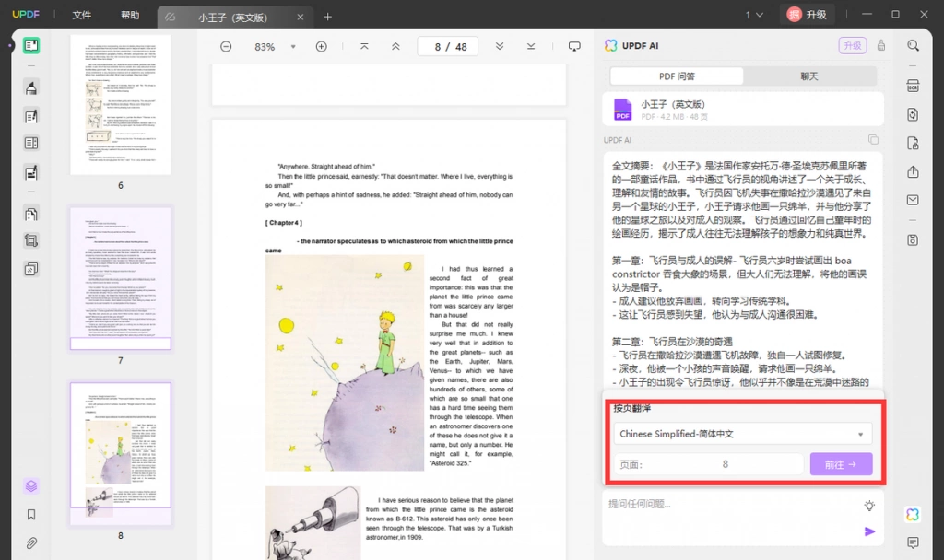The image size is (944, 560).
Task: Open the 文件 menu
Action: 82,15
